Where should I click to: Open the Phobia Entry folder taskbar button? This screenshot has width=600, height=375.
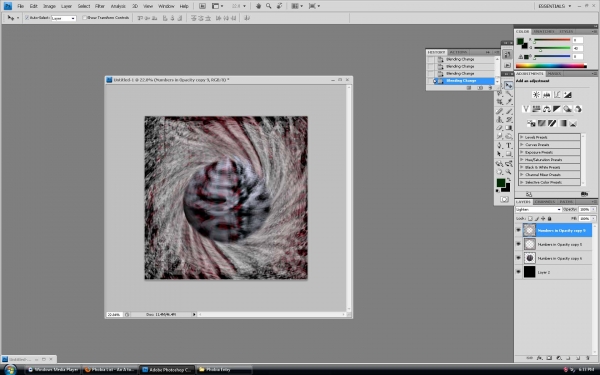225,370
